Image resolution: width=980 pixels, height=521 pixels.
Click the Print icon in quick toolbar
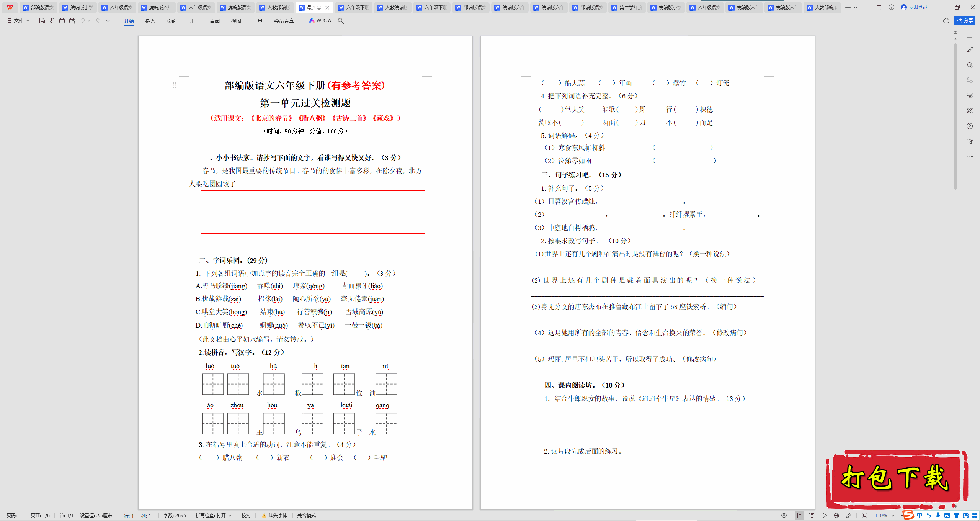(62, 21)
